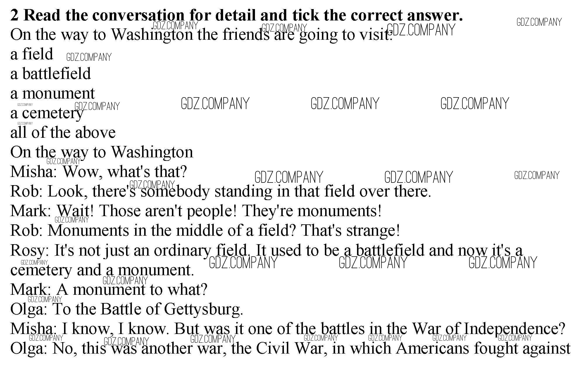Click the GDZ.COMPANY watermark beside "a cemetery"
588x365 pixels.
click(97, 106)
